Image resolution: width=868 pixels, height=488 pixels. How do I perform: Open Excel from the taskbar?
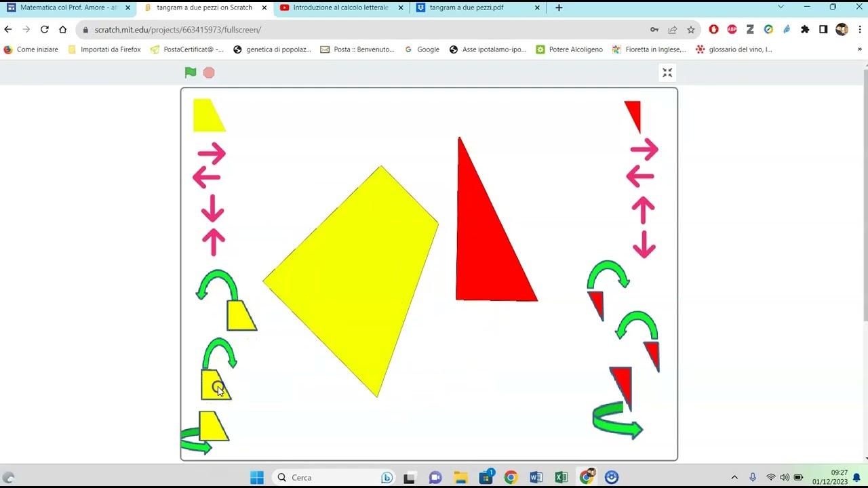561,478
